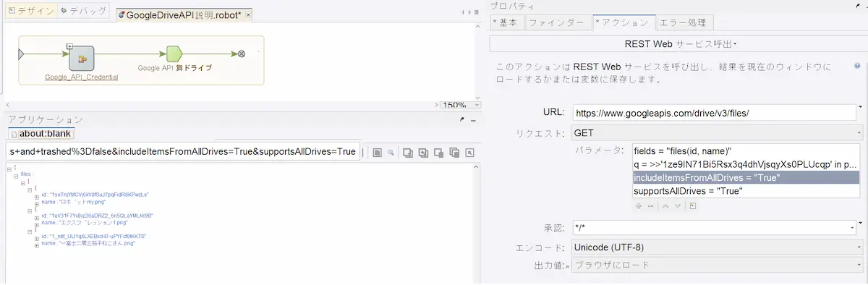Click the URL input field
This screenshot has width=868, height=285.
pos(714,114)
